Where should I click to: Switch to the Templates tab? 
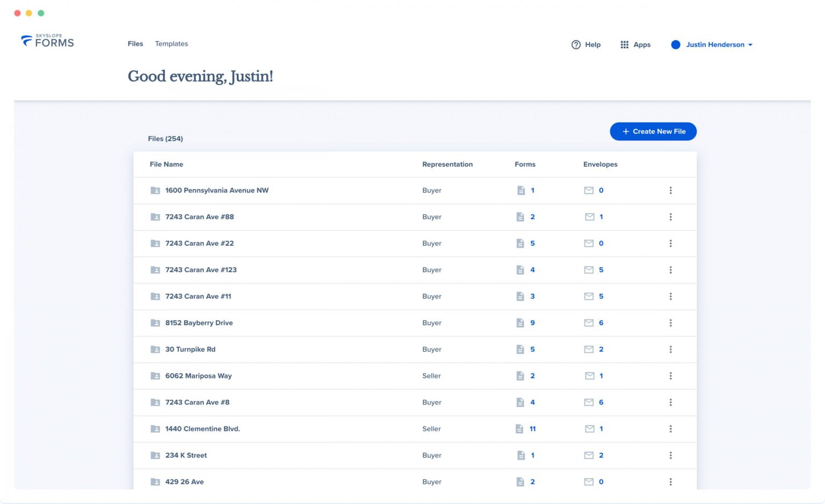(171, 44)
